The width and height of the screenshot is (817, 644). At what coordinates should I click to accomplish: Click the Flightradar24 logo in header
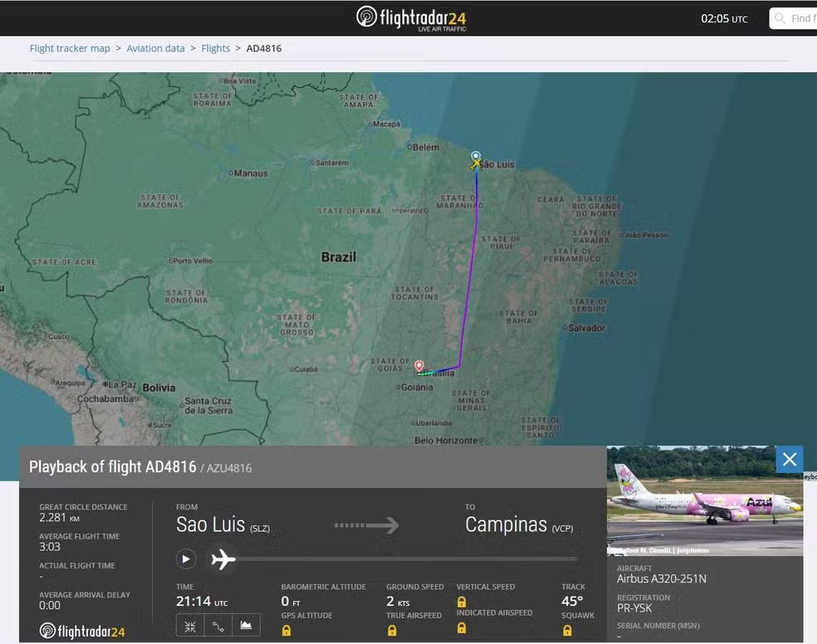click(411, 17)
